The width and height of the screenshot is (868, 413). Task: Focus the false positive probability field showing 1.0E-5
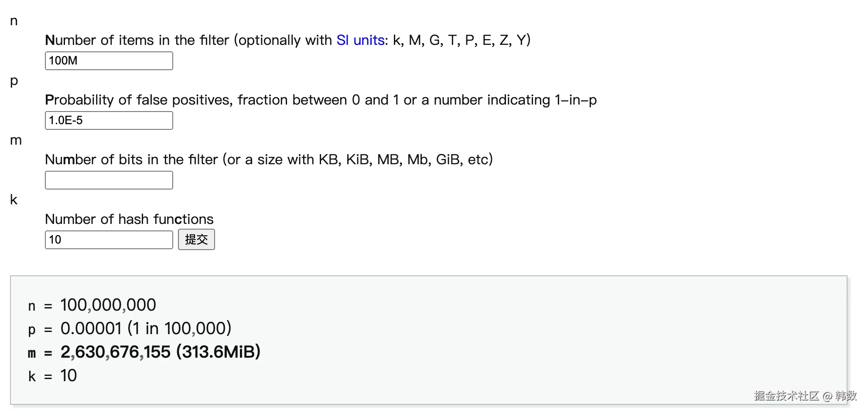click(109, 120)
